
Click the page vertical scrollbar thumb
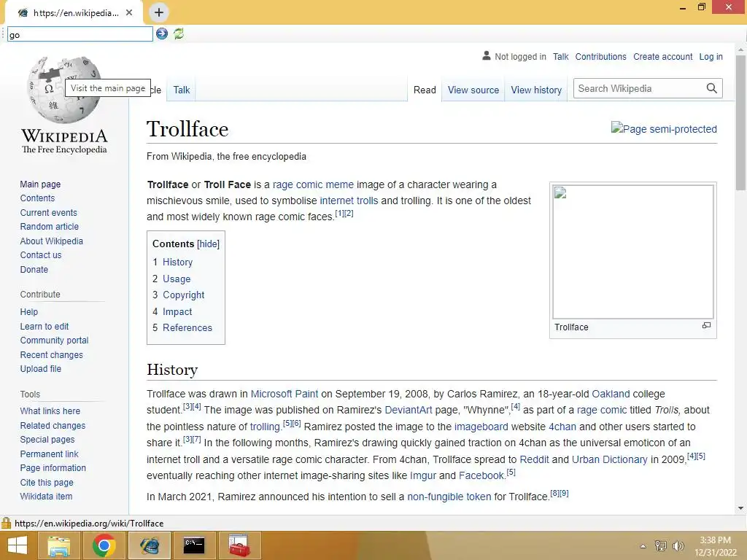coord(741,122)
